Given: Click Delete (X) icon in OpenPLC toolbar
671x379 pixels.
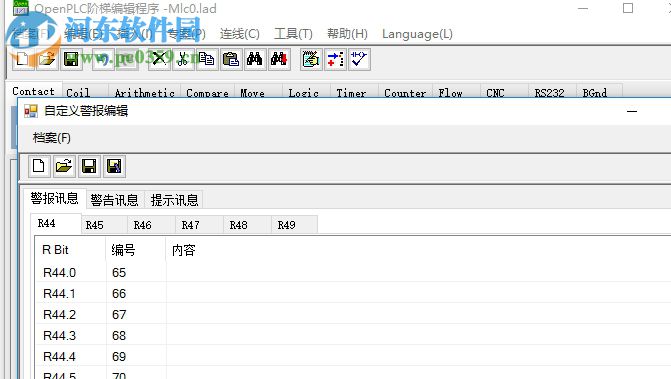Looking at the screenshot, I should [159, 59].
